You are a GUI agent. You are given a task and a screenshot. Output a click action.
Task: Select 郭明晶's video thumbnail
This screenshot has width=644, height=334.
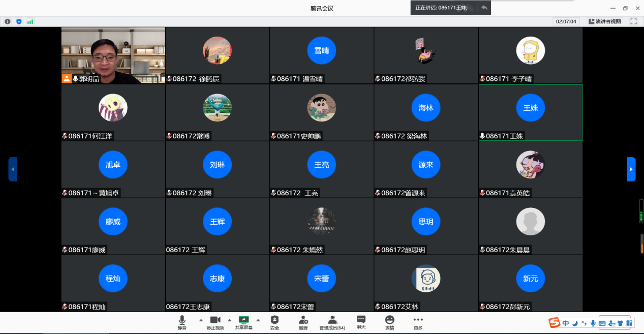113,55
